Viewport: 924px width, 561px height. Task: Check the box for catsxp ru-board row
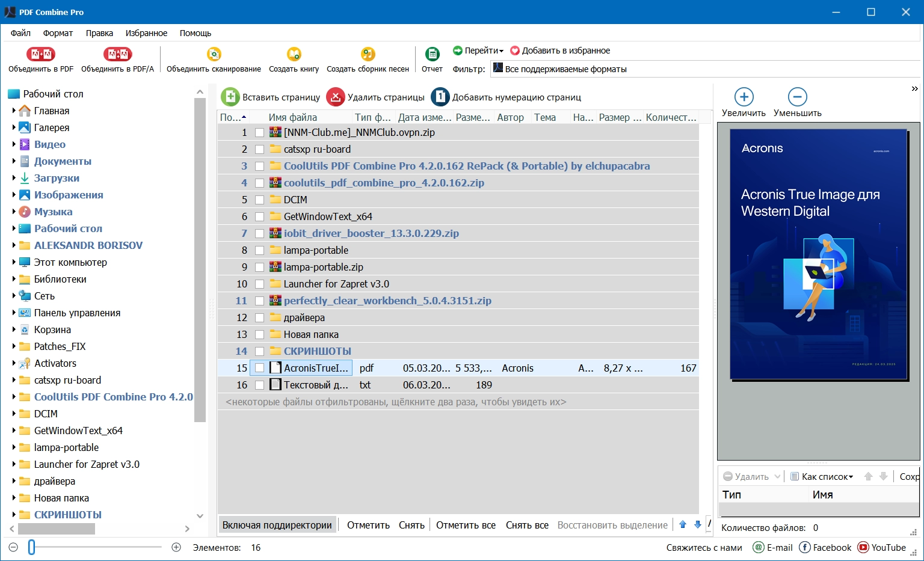[x=259, y=149]
